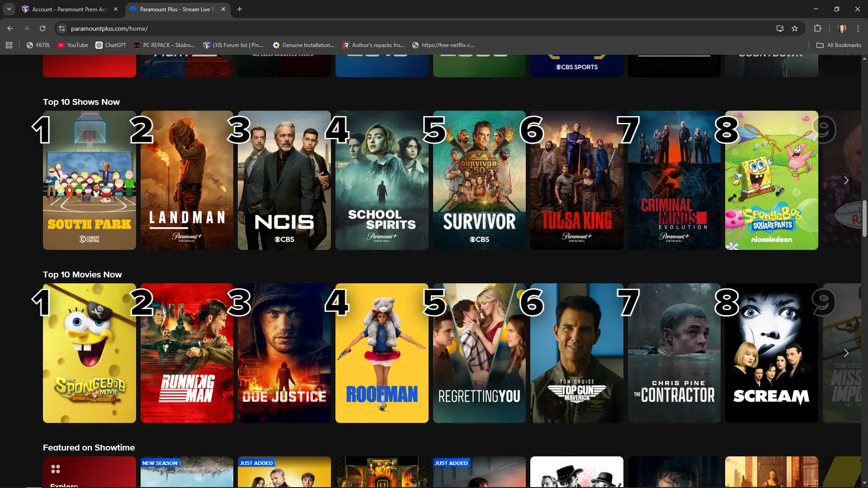Open Regretting You movie poster

[x=479, y=353]
